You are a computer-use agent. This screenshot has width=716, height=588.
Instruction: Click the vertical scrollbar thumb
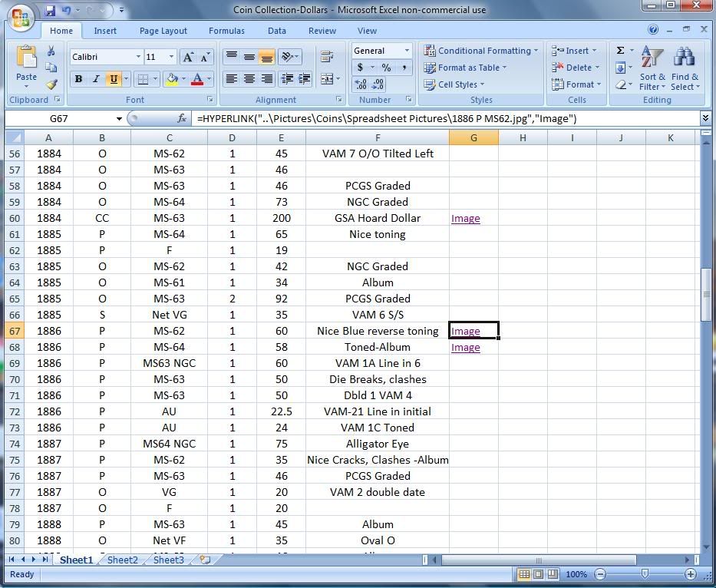[x=707, y=295]
